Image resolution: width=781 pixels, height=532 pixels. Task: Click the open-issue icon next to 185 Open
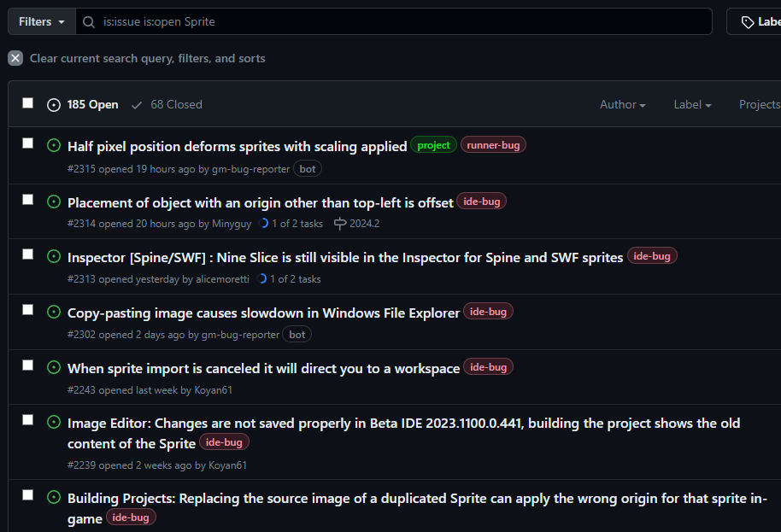click(x=54, y=105)
